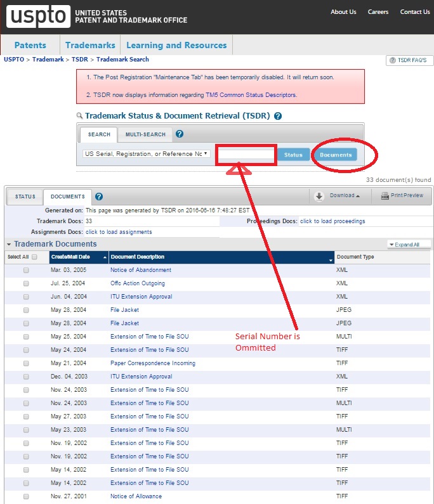The image size is (434, 504).
Task: Check the Select All checkbox
Action: [34, 257]
